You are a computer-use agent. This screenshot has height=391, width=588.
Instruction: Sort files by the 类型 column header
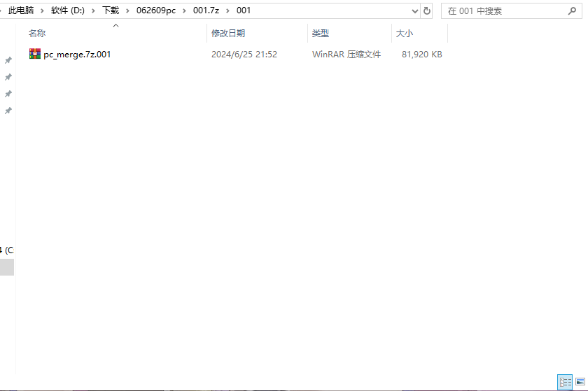(321, 33)
